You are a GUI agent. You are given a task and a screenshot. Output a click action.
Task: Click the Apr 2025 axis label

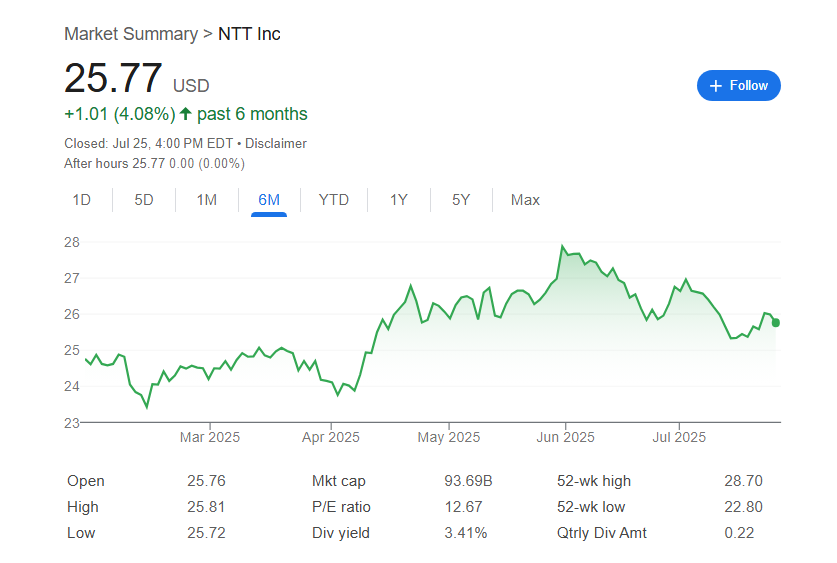[331, 437]
